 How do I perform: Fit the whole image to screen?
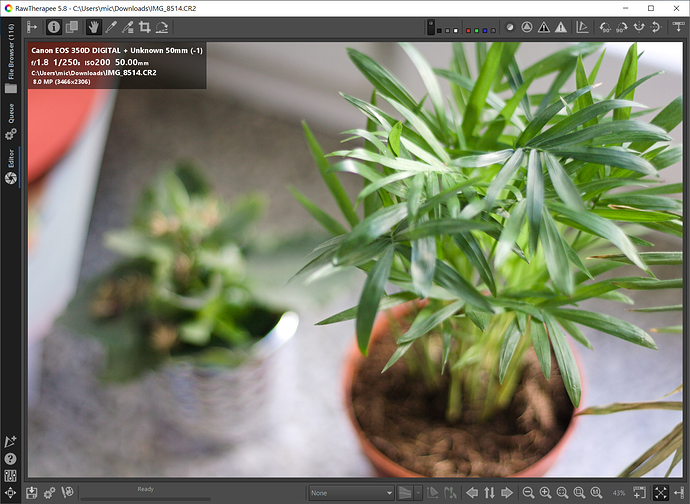(579, 492)
